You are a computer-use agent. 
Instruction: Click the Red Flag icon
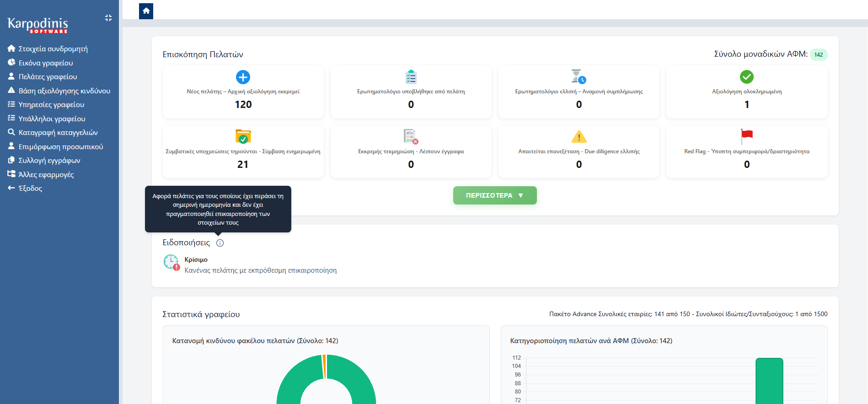pyautogui.click(x=746, y=136)
